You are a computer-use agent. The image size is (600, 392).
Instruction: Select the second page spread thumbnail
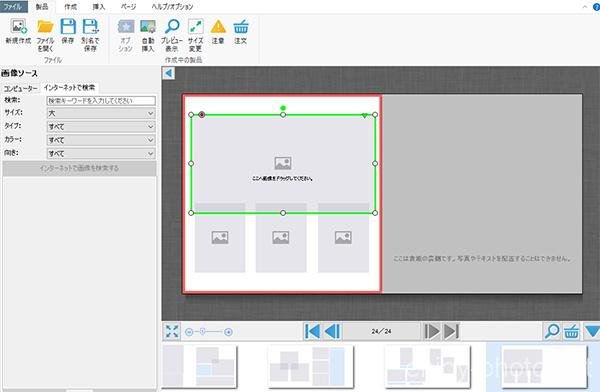[310, 367]
